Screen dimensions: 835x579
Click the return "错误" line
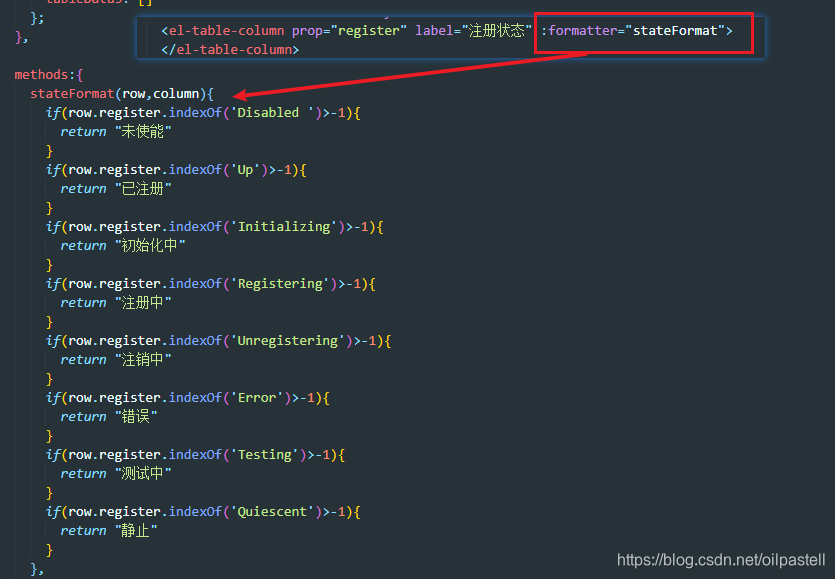point(109,417)
